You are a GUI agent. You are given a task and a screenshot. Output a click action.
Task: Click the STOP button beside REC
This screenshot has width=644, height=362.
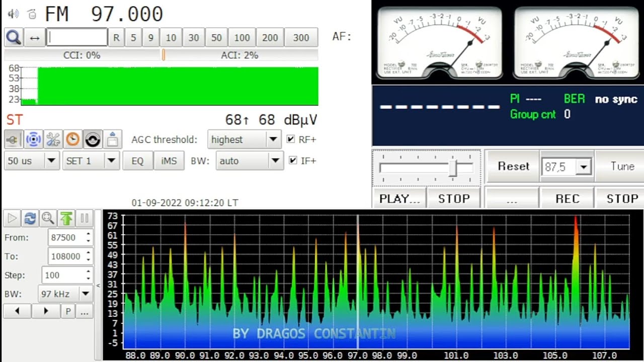pyautogui.click(x=622, y=199)
